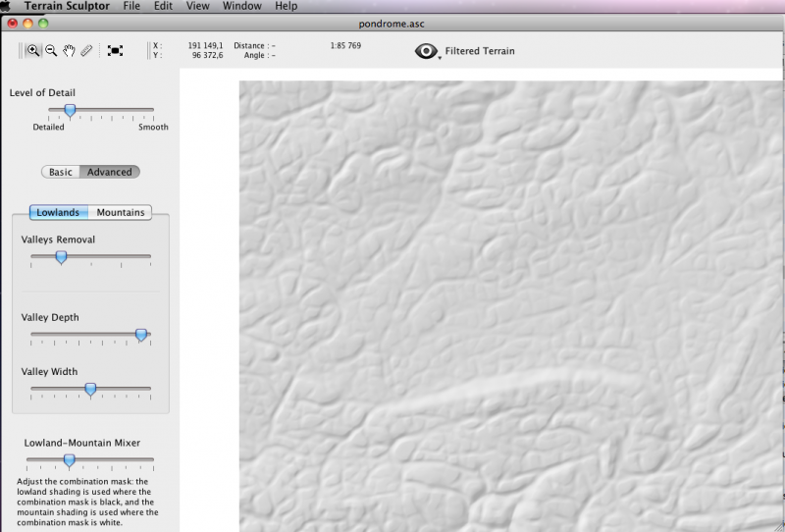Screen dimensions: 785x532
Task: Click the Show All fit-to-window icon
Action: tap(115, 50)
